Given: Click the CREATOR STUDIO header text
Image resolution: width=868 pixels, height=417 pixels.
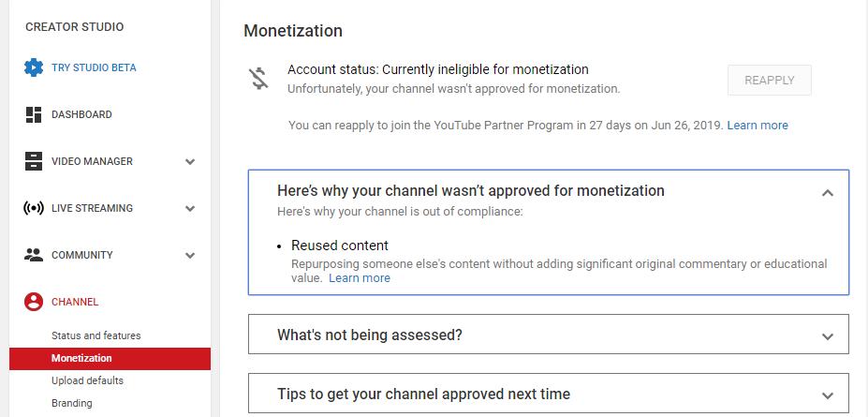Looking at the screenshot, I should point(75,26).
